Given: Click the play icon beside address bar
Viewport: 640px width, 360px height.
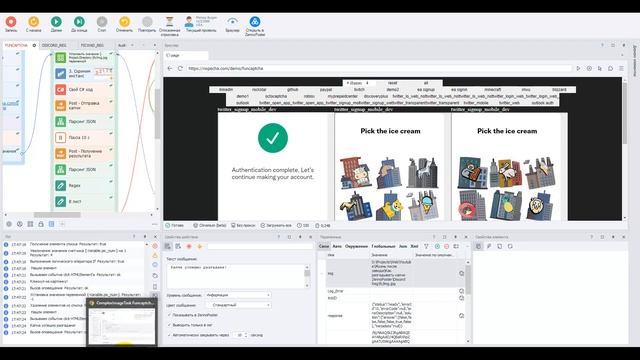Looking at the screenshot, I should [x=578, y=69].
